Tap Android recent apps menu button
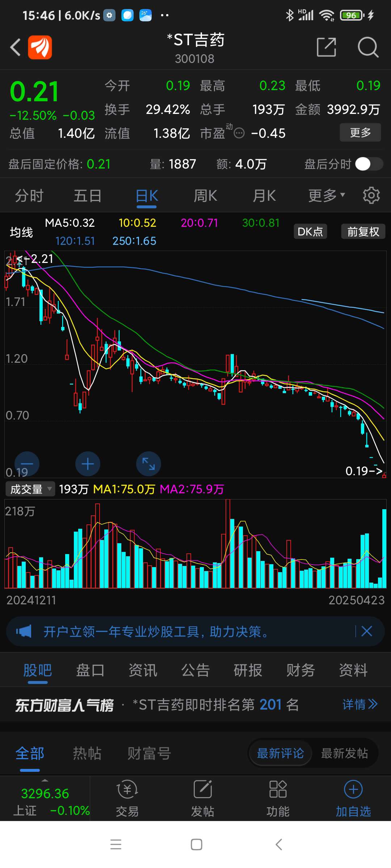 [116, 844]
